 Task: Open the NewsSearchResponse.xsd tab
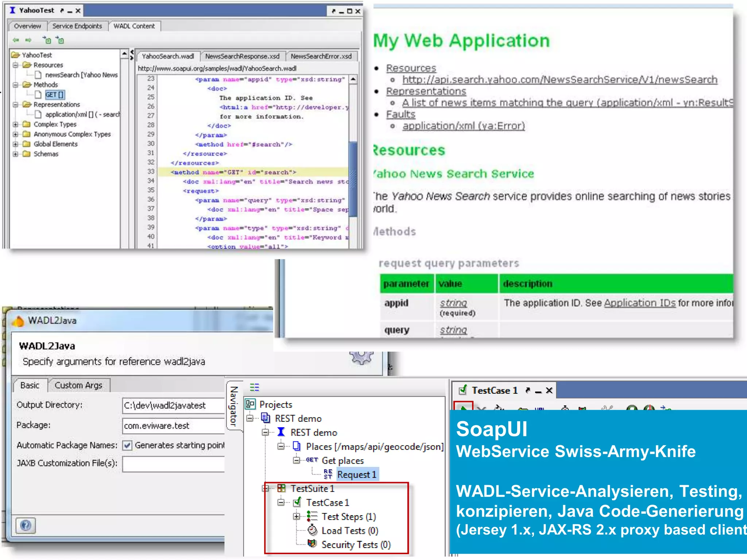242,56
